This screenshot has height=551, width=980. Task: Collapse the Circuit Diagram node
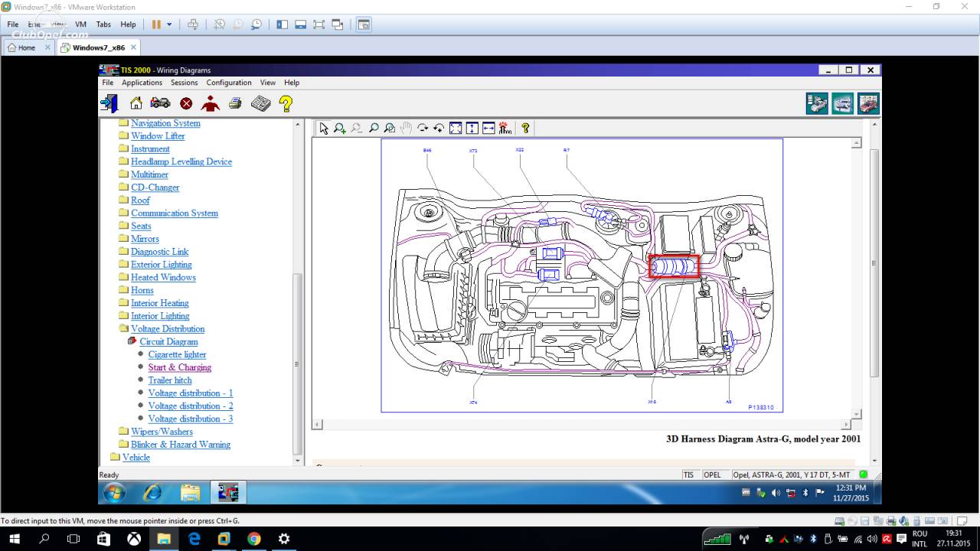click(132, 341)
